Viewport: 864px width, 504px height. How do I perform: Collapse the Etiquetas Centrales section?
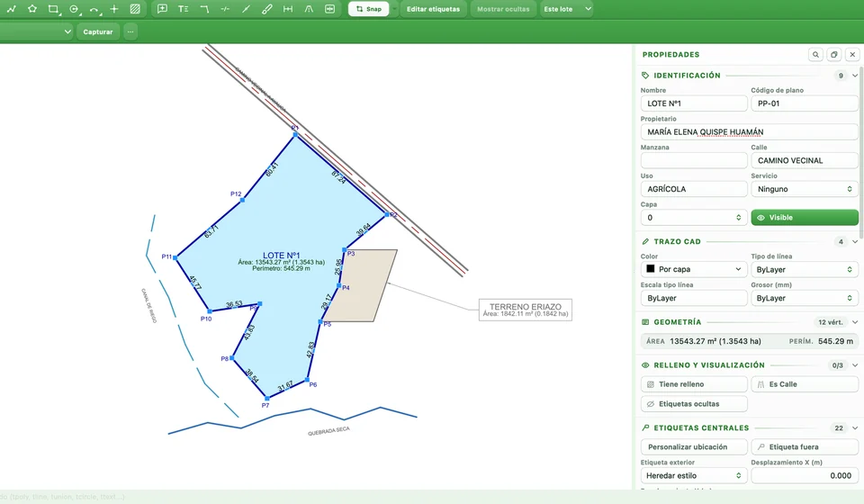[855, 428]
